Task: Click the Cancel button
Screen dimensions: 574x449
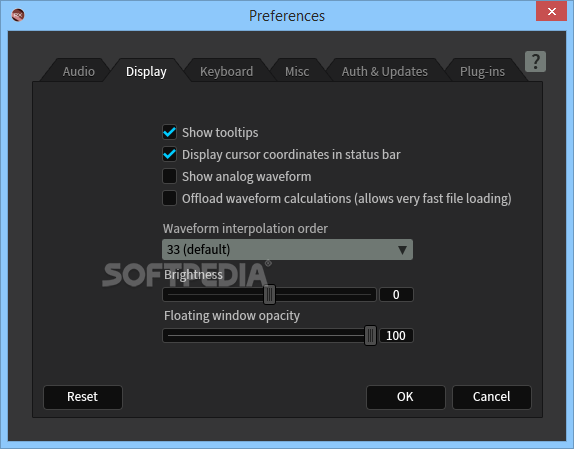Action: (x=492, y=397)
